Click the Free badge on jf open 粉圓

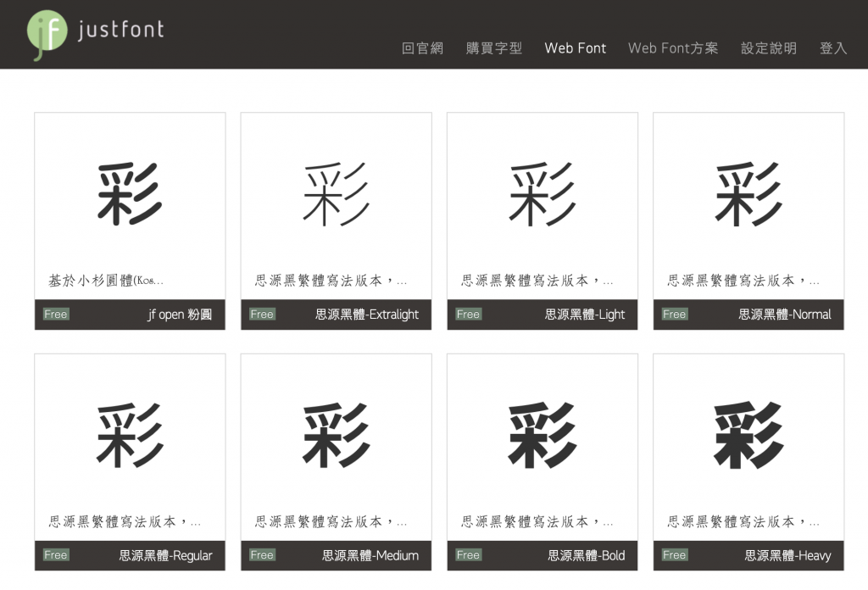tap(56, 314)
